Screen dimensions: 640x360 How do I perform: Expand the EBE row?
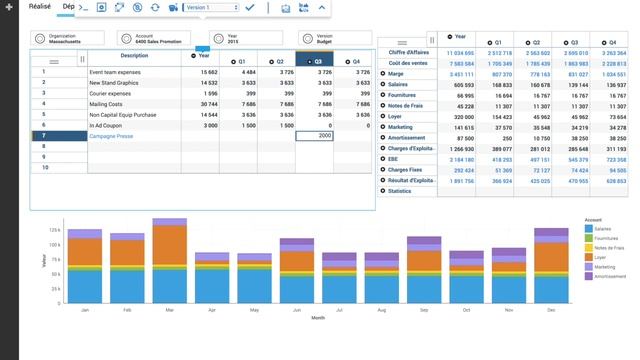[x=383, y=159]
